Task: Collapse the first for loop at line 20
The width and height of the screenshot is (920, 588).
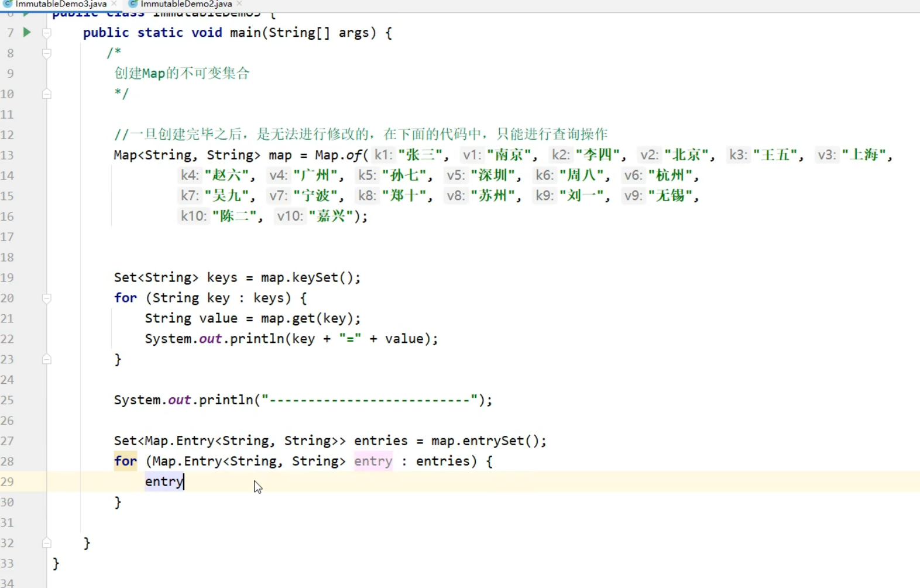Action: pos(47,298)
